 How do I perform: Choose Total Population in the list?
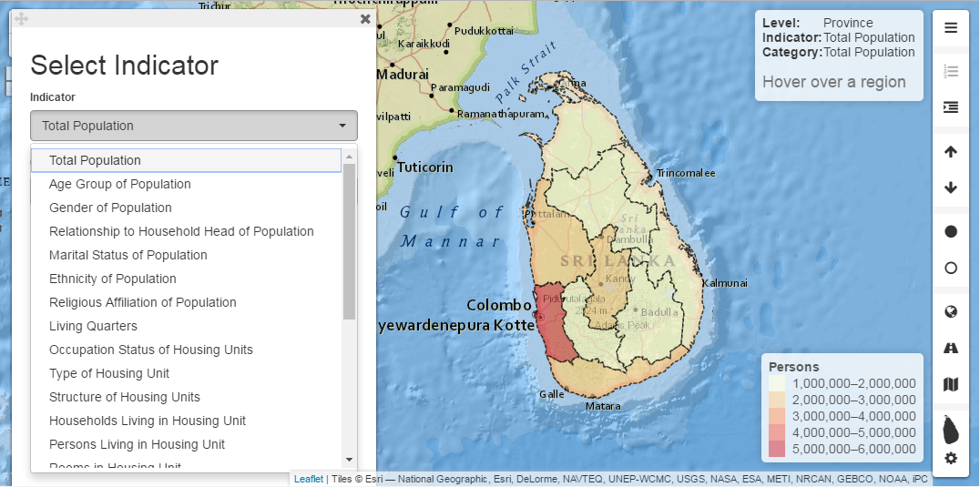186,160
